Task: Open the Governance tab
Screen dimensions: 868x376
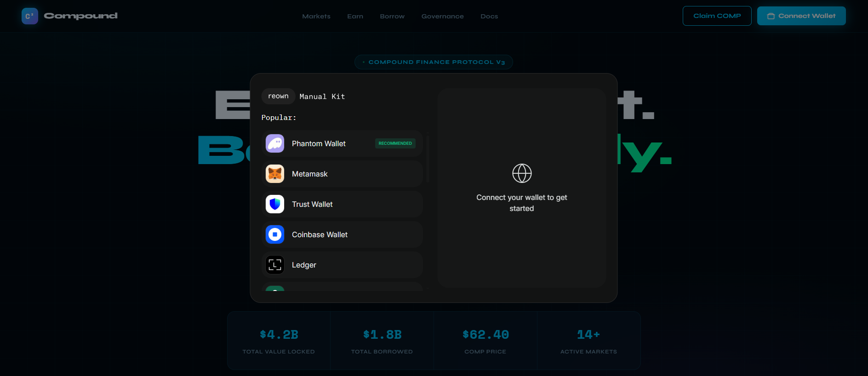Action: tap(443, 16)
